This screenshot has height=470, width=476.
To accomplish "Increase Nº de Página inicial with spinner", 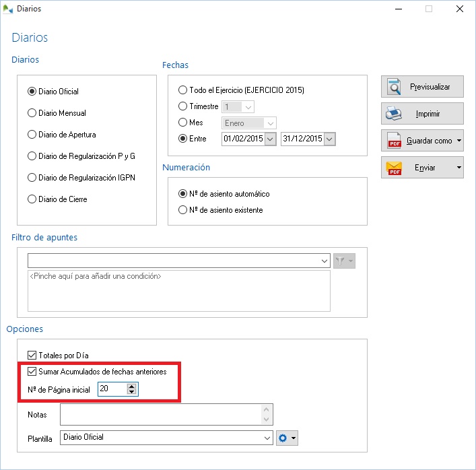I will (132, 387).
